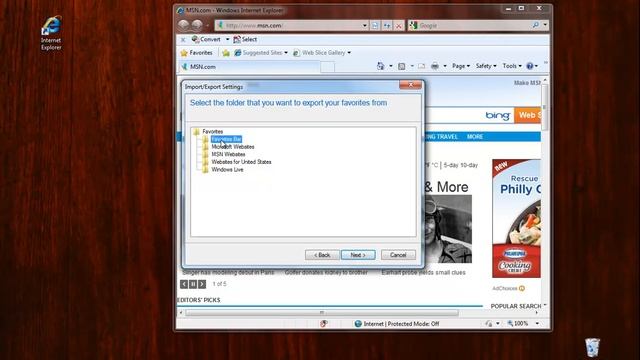Open the Tools menu

512,66
